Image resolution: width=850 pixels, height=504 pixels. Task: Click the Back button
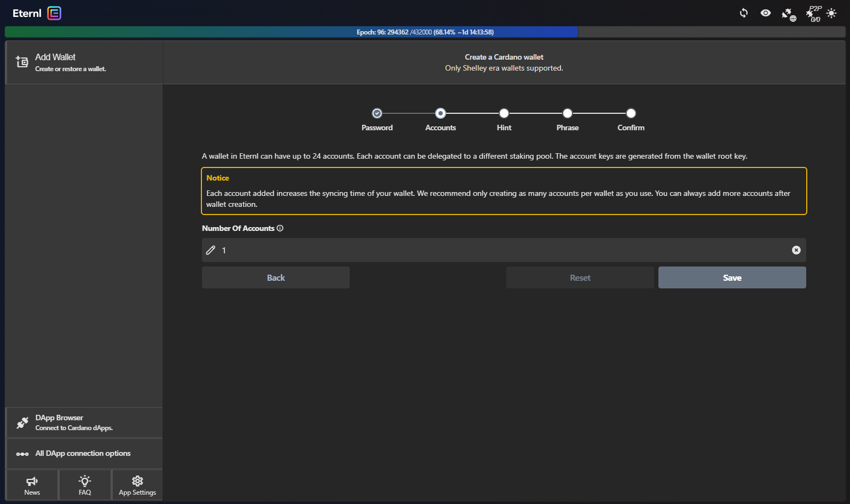coord(276,277)
